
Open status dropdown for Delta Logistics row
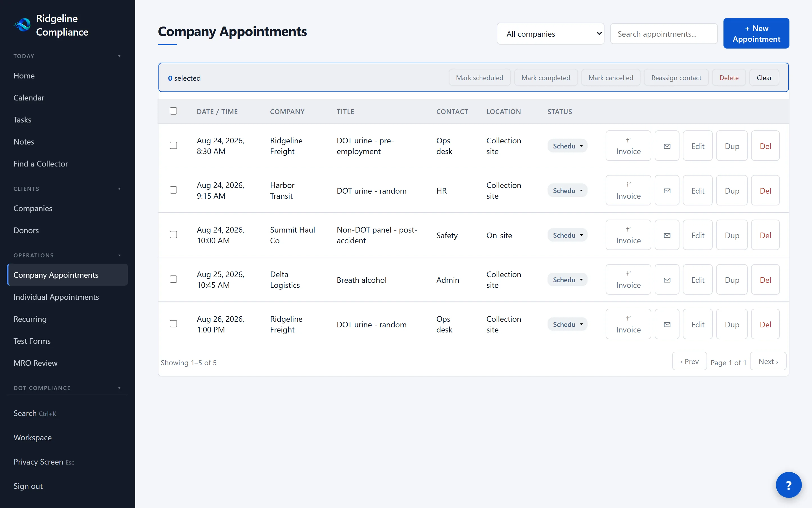(567, 279)
